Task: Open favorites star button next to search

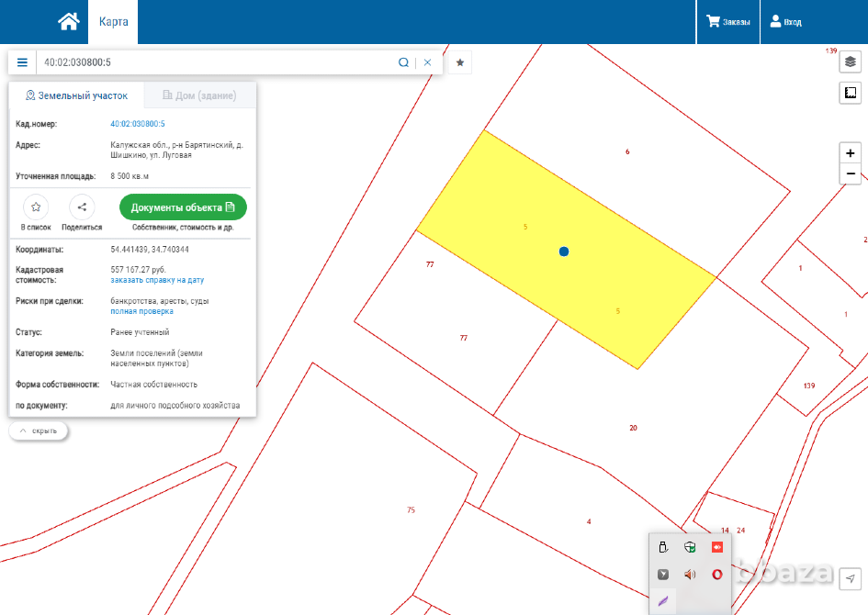Action: point(460,62)
